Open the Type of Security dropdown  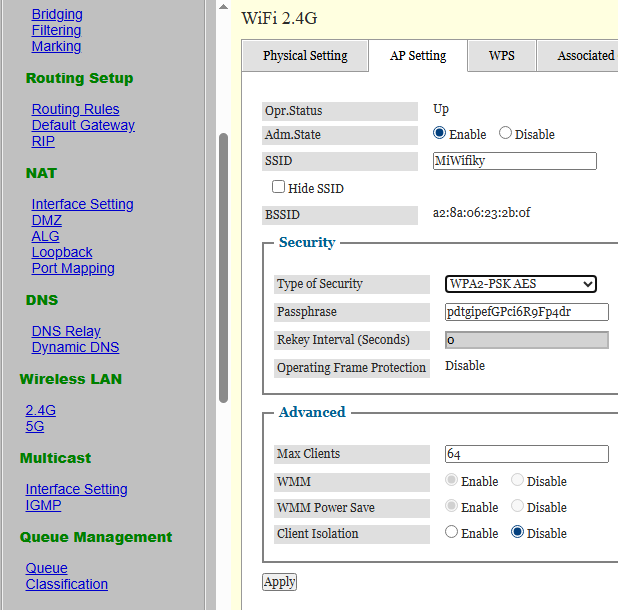pos(520,284)
